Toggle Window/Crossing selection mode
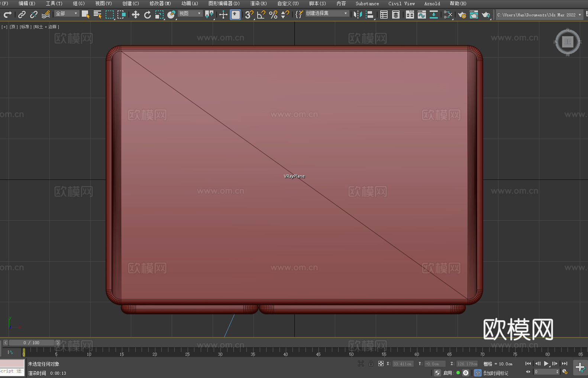The width and height of the screenshot is (588, 378). (x=122, y=14)
